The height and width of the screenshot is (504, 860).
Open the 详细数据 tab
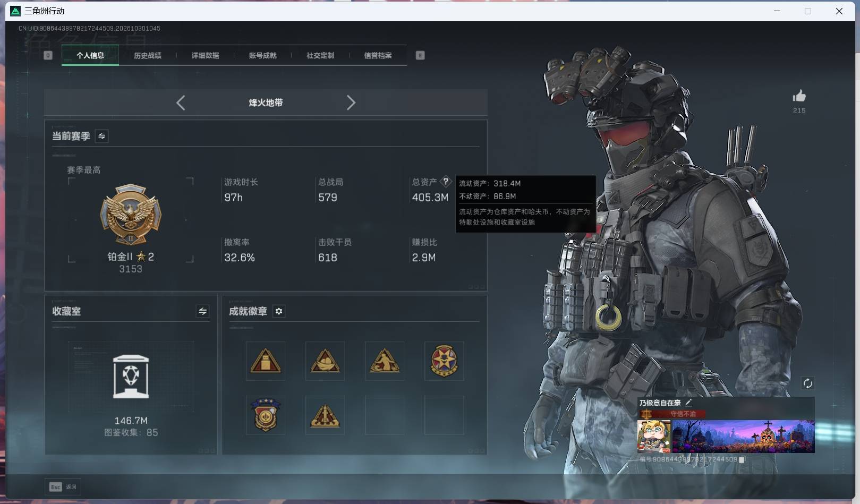pyautogui.click(x=205, y=55)
